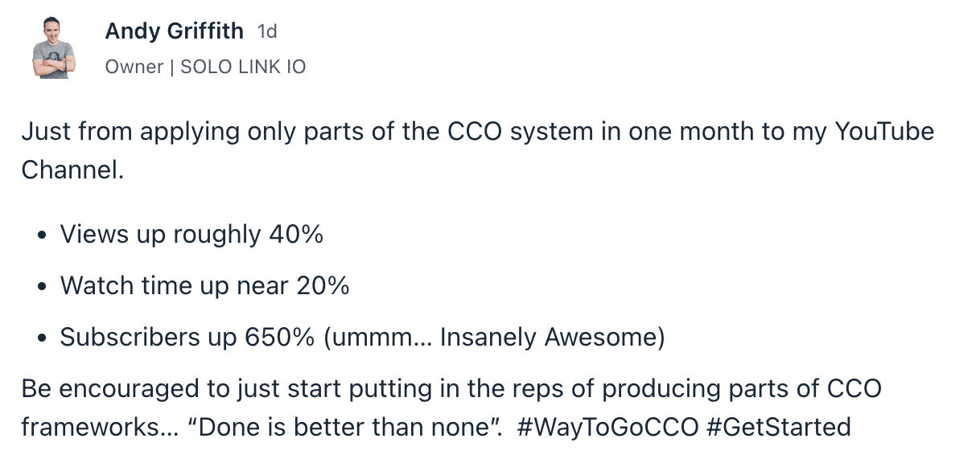980x463 pixels.
Task: Click the "(ummm... Insanely Awesome)" remark
Action: pos(495,338)
